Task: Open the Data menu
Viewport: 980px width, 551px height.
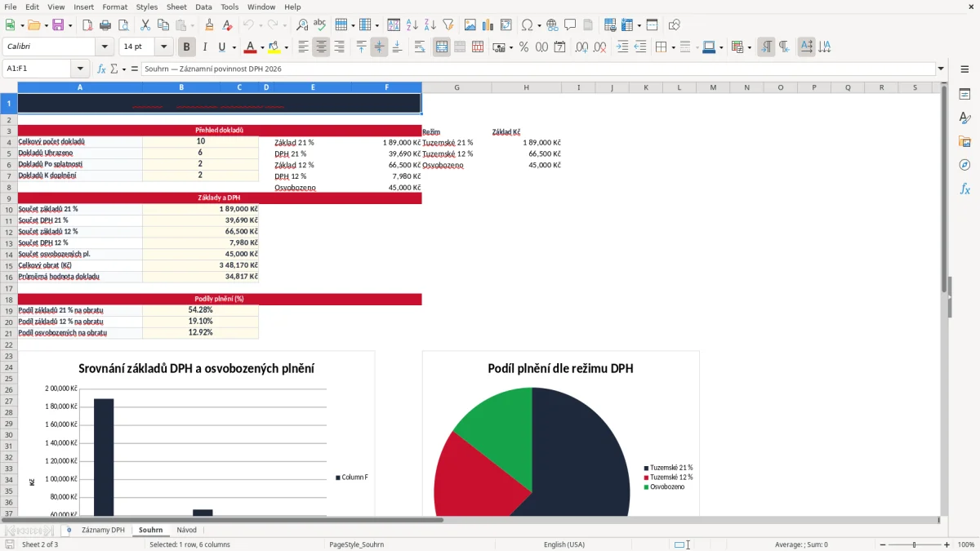Action: 203,7
